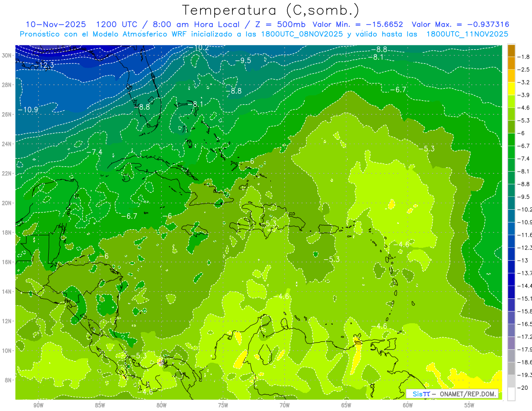Click the "-15.1" colorbar label
Viewport: 532px width, 411px height.
[524, 298]
